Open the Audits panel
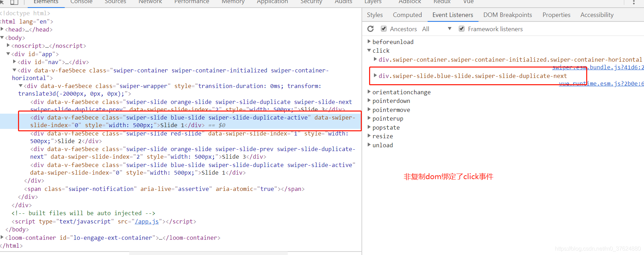Image resolution: width=644 pixels, height=255 pixels. click(343, 2)
